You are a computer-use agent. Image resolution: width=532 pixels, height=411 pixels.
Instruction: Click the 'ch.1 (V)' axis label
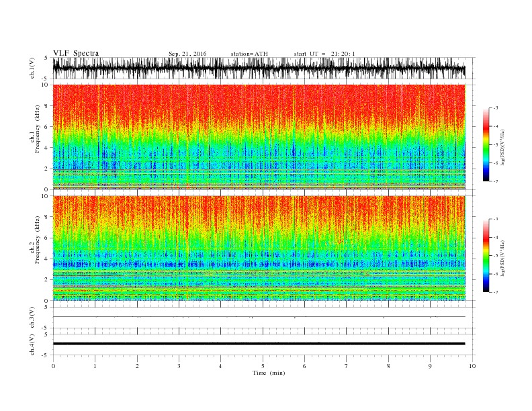32,69
